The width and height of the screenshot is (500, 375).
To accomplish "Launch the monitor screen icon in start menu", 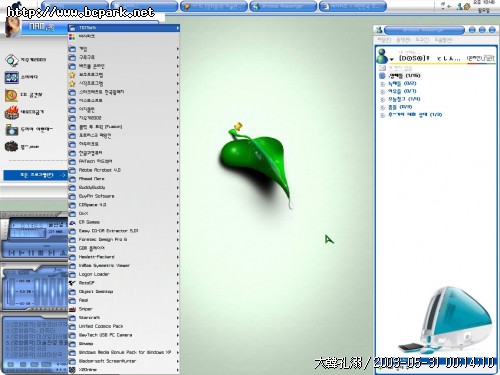I will 12,78.
